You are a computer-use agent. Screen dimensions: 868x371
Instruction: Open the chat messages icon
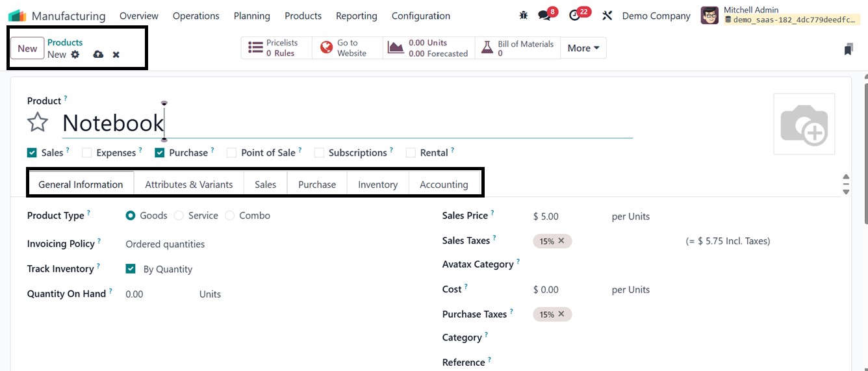click(x=544, y=16)
